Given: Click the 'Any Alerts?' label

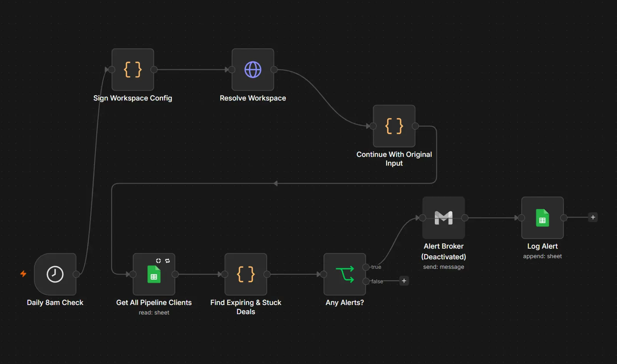Looking at the screenshot, I should (x=345, y=303).
